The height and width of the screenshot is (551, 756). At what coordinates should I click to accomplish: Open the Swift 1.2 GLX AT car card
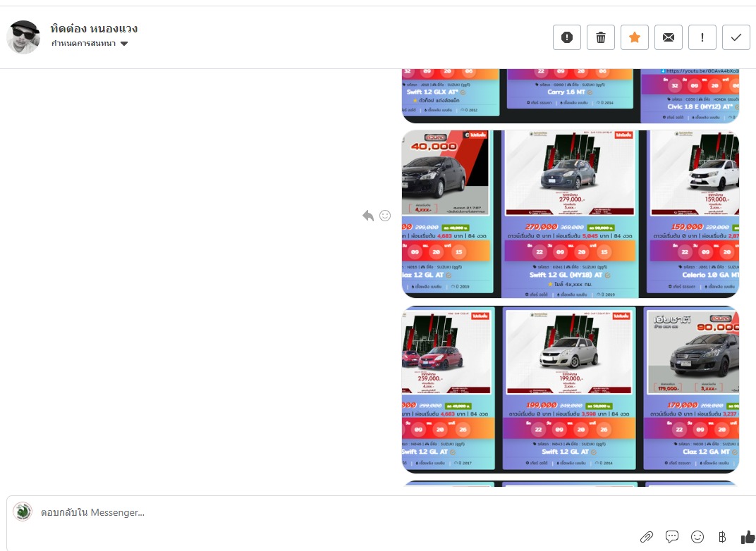pos(451,92)
